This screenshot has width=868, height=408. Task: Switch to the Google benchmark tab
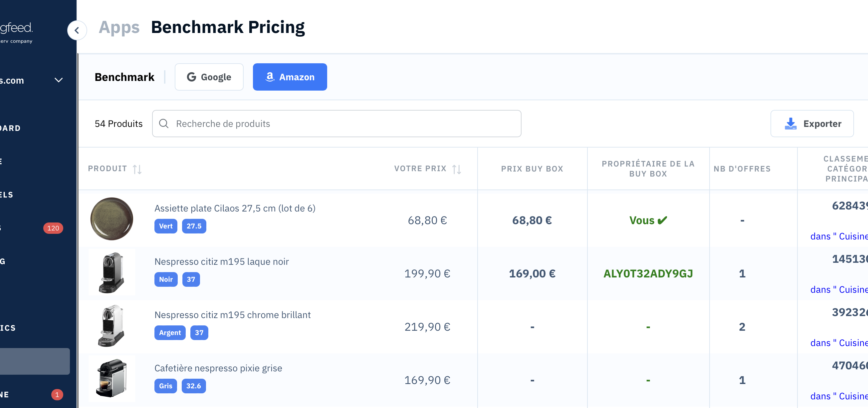tap(209, 77)
